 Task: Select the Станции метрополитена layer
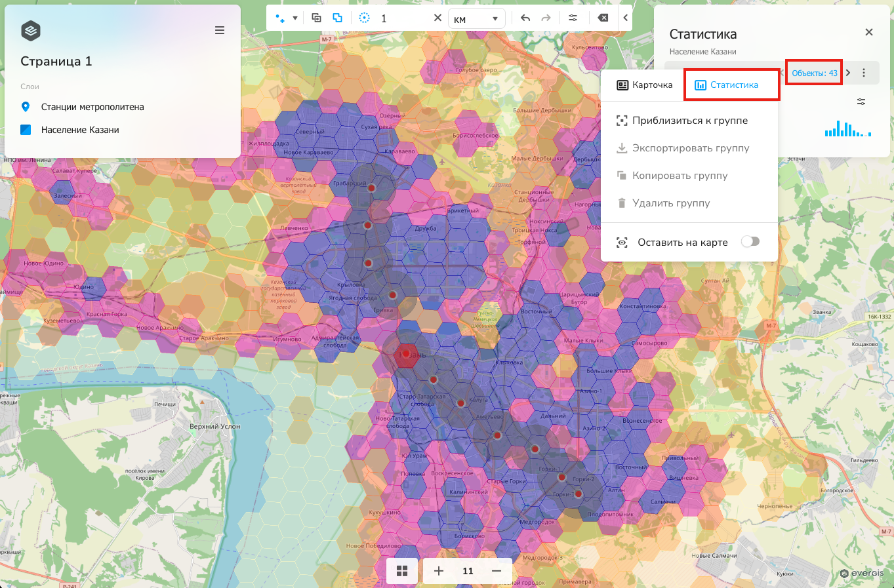tap(92, 107)
